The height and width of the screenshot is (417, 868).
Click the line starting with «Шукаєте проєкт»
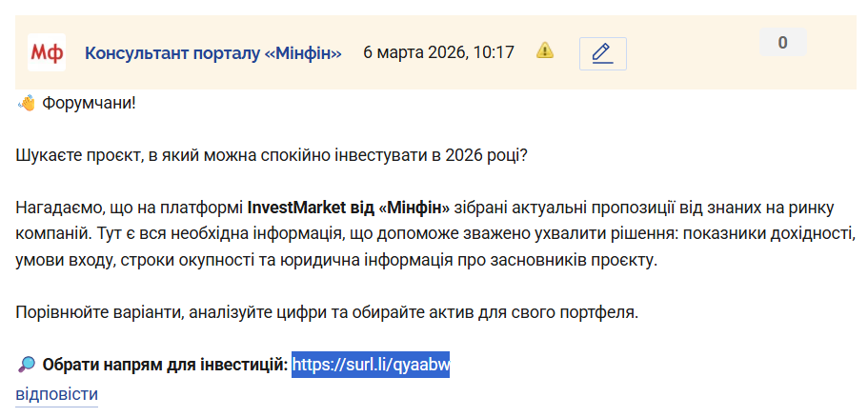tap(271, 154)
